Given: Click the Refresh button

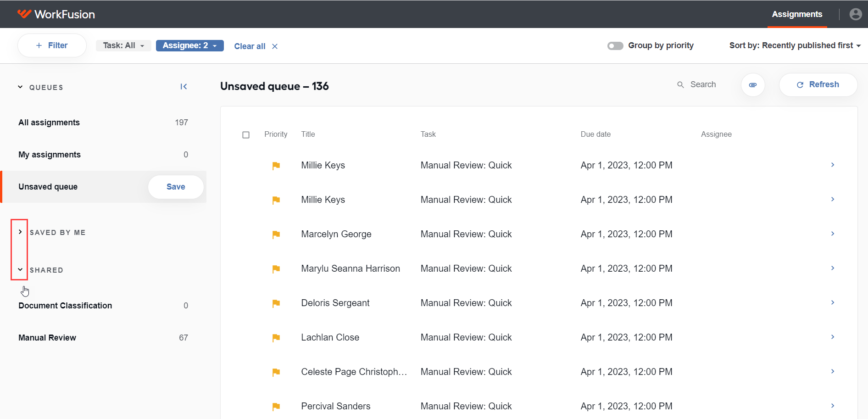Looking at the screenshot, I should tap(818, 85).
